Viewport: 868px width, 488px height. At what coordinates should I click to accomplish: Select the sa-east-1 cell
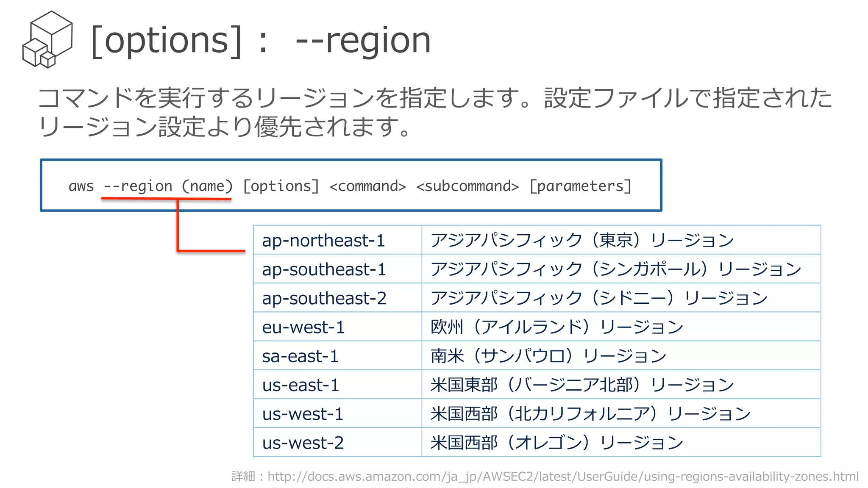pyautogui.click(x=337, y=355)
